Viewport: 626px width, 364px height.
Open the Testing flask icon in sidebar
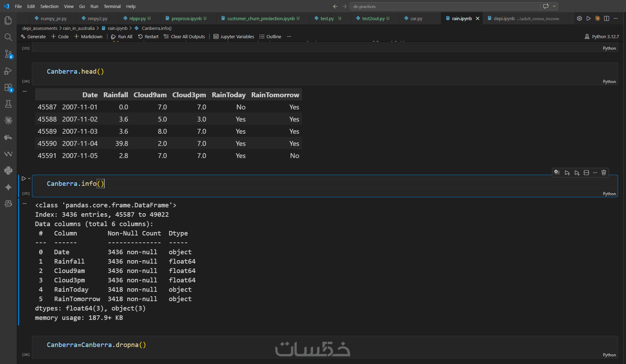point(8,104)
